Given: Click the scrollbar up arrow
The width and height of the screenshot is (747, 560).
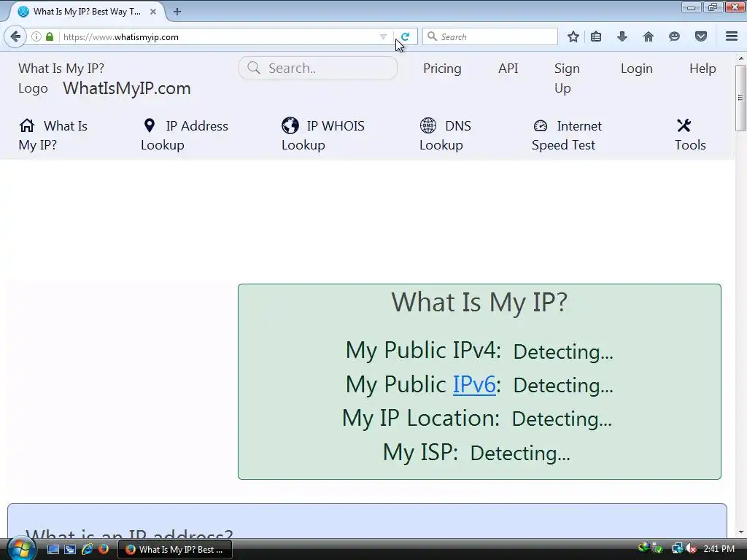Looking at the screenshot, I should pos(740,58).
